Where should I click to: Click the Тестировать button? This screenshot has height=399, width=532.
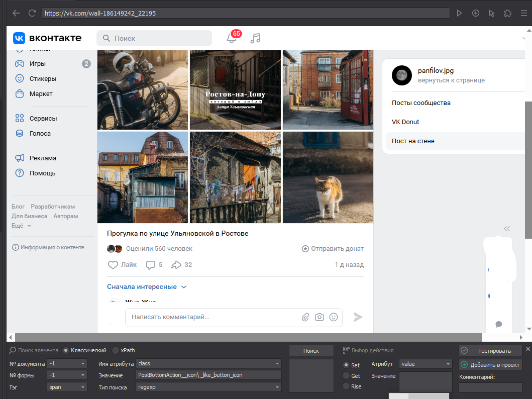pyautogui.click(x=490, y=351)
